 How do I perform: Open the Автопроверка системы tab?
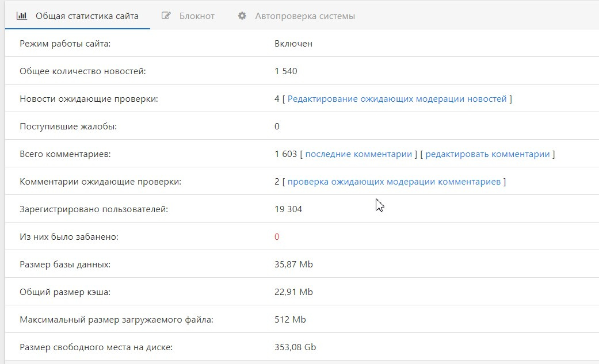pyautogui.click(x=304, y=16)
